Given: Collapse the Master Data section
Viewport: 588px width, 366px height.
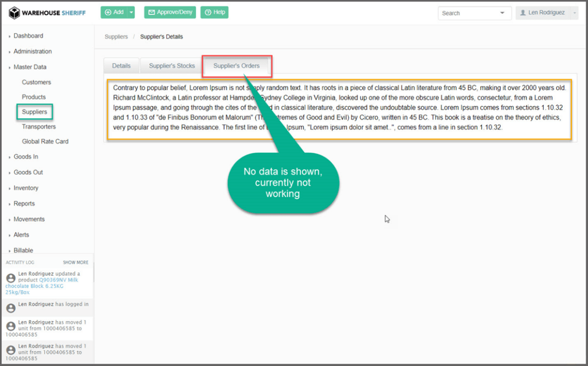Looking at the screenshot, I should click(30, 67).
